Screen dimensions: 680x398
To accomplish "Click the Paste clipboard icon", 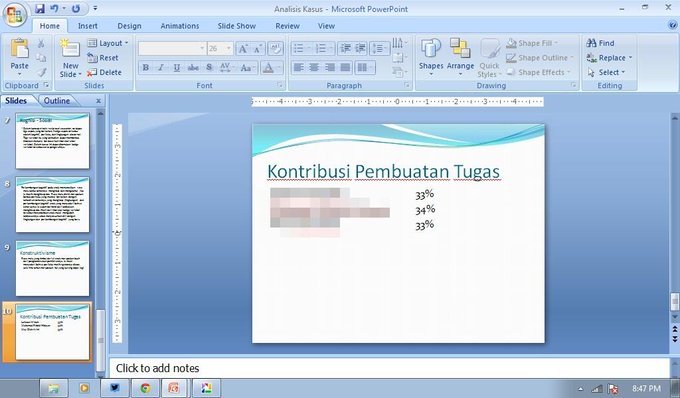I will click(x=20, y=49).
